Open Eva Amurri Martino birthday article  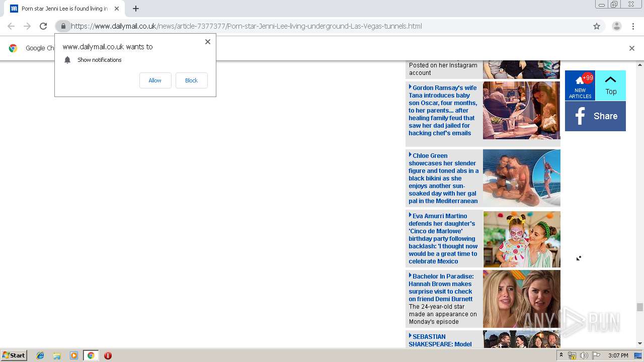tap(443, 238)
